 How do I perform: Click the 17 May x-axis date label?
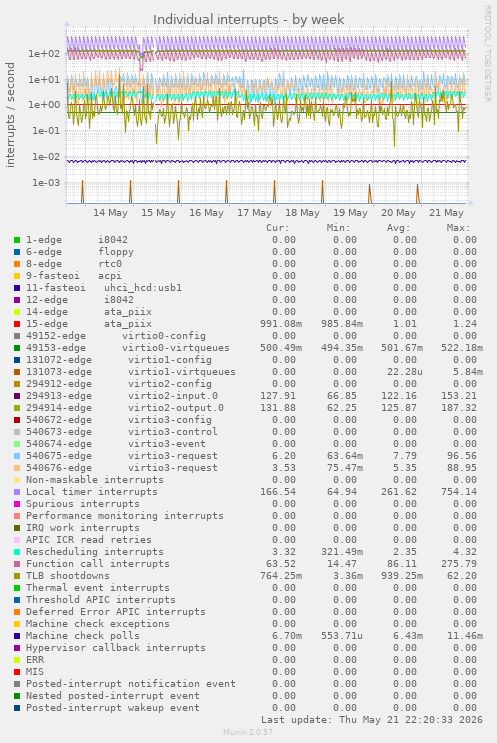[x=254, y=213]
